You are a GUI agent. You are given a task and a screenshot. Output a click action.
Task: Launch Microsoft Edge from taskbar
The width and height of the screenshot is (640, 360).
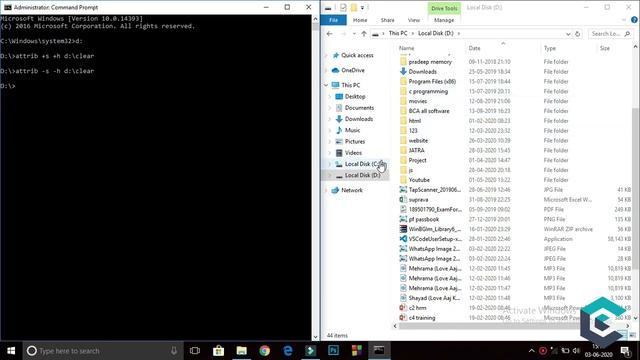click(x=288, y=351)
